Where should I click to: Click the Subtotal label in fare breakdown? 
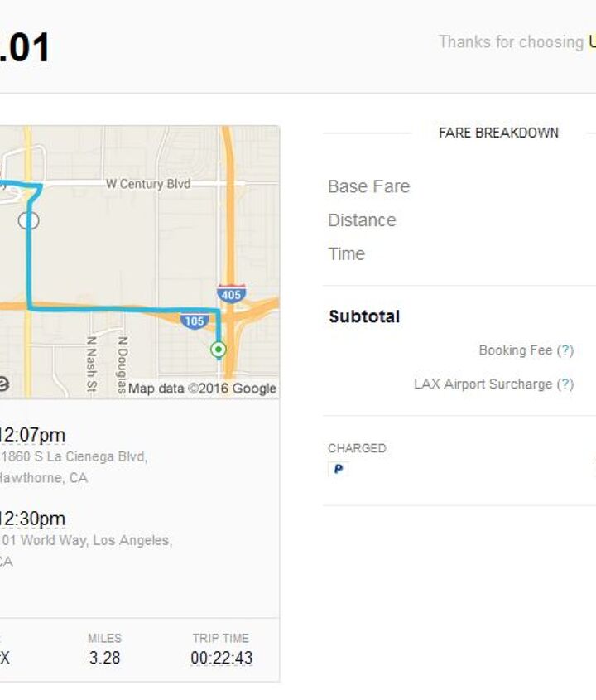[x=364, y=316]
